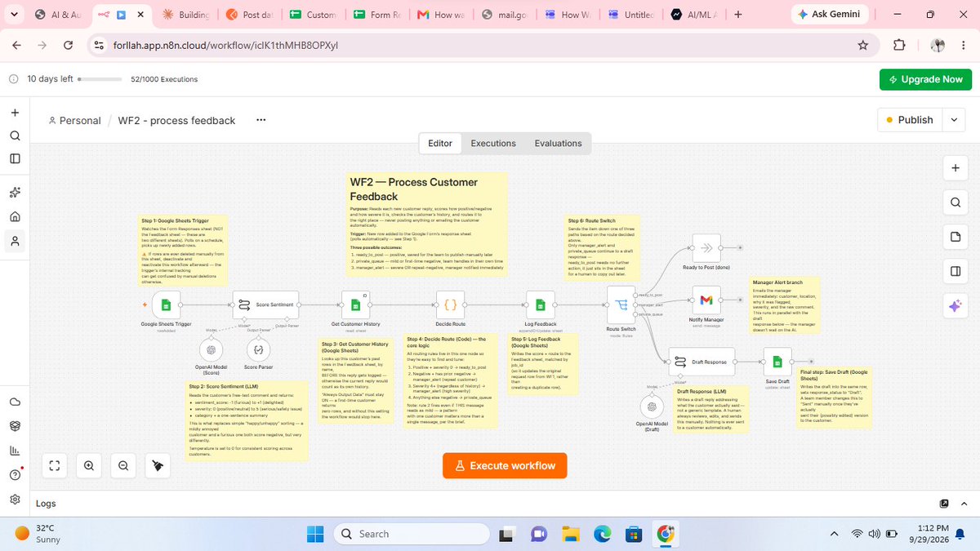Image resolution: width=980 pixels, height=551 pixels.
Task: Zoom out on the workflow canvas
Action: tap(122, 465)
